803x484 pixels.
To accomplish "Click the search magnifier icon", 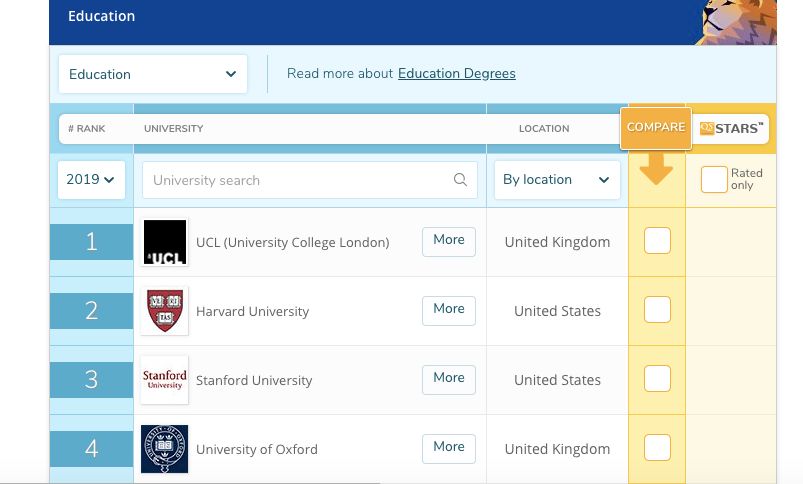I will click(460, 180).
